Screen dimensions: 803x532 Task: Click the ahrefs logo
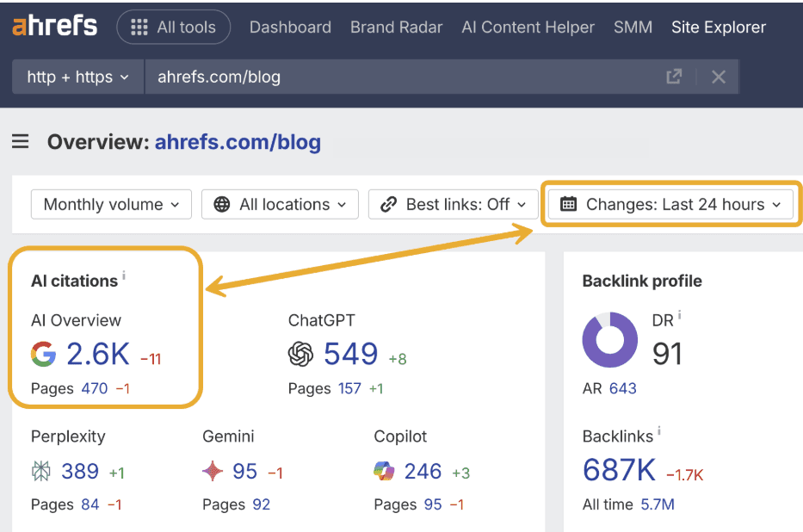(x=54, y=26)
